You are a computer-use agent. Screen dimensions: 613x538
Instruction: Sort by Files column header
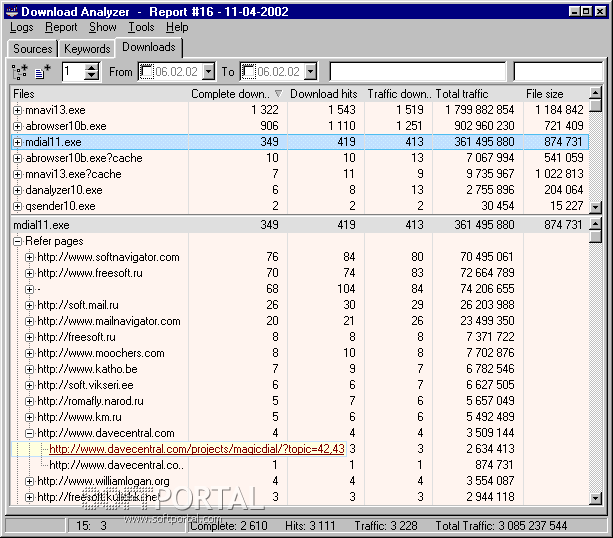[99, 94]
